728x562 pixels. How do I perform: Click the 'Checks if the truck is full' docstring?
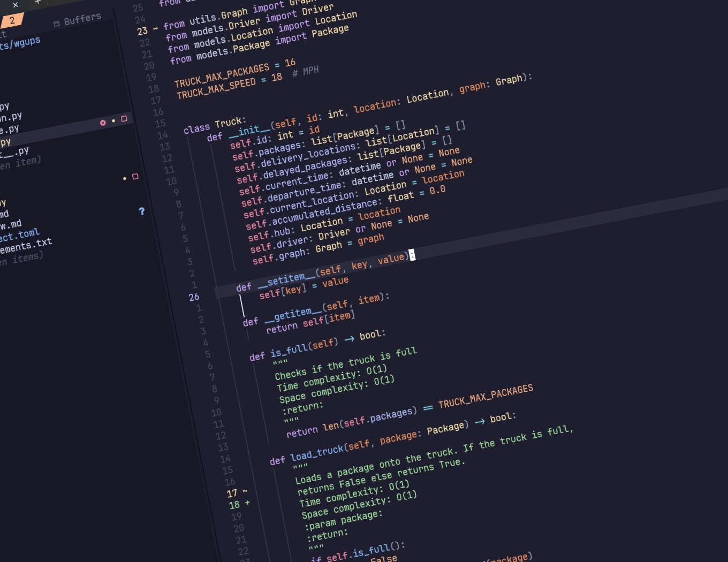click(x=345, y=363)
